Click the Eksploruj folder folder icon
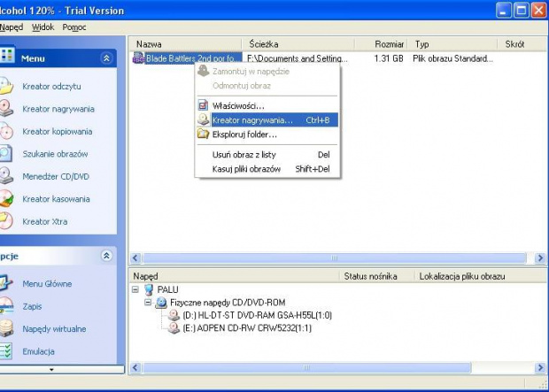549x392 pixels. click(x=203, y=134)
